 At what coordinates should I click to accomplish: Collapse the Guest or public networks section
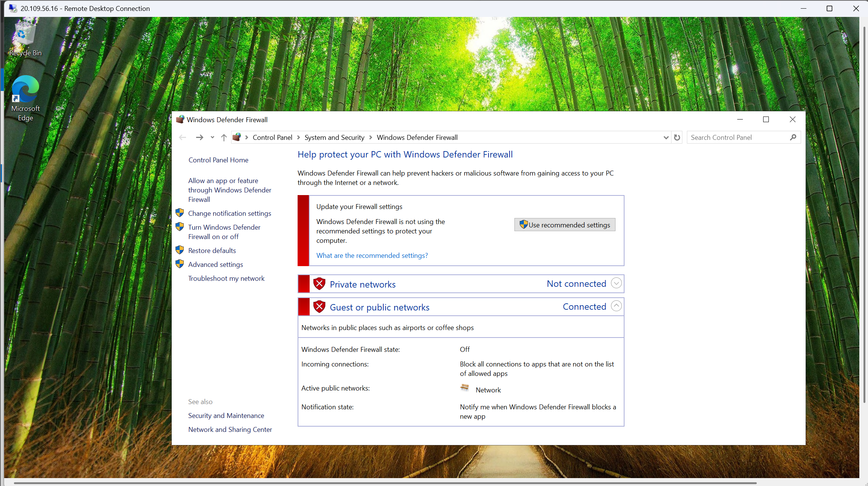(616, 306)
